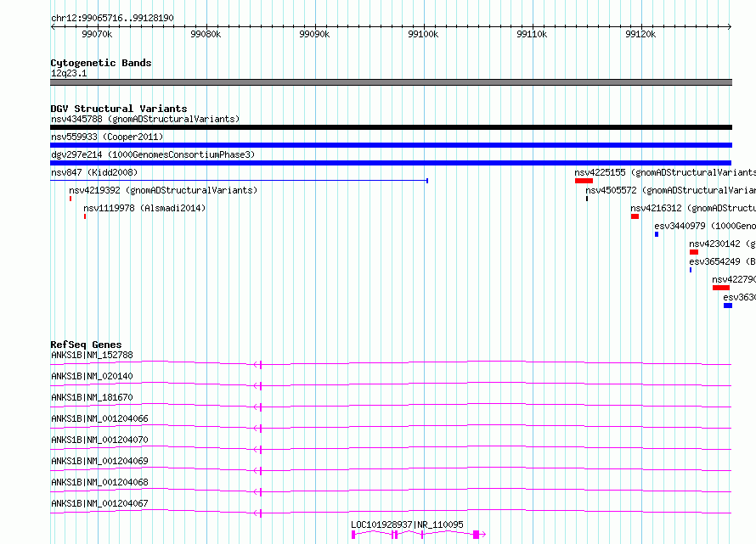
Task: Click the esv3654249 variant label
Action: (x=722, y=261)
